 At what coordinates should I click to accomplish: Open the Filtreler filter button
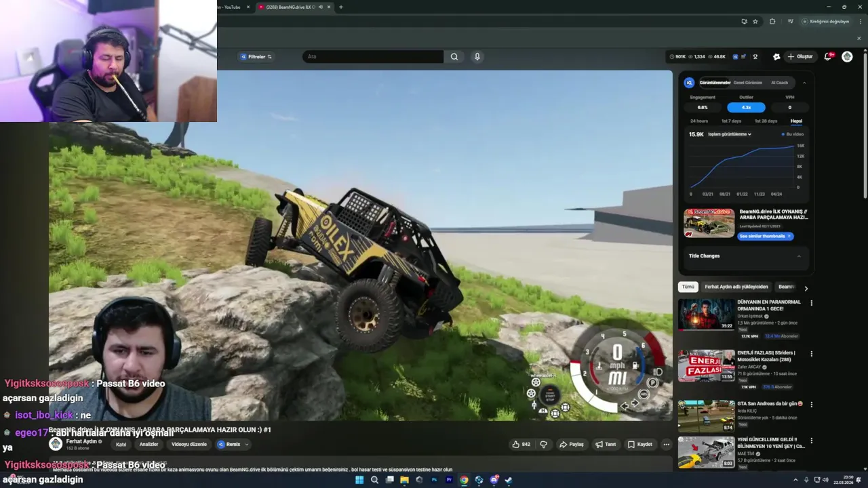pyautogui.click(x=256, y=57)
